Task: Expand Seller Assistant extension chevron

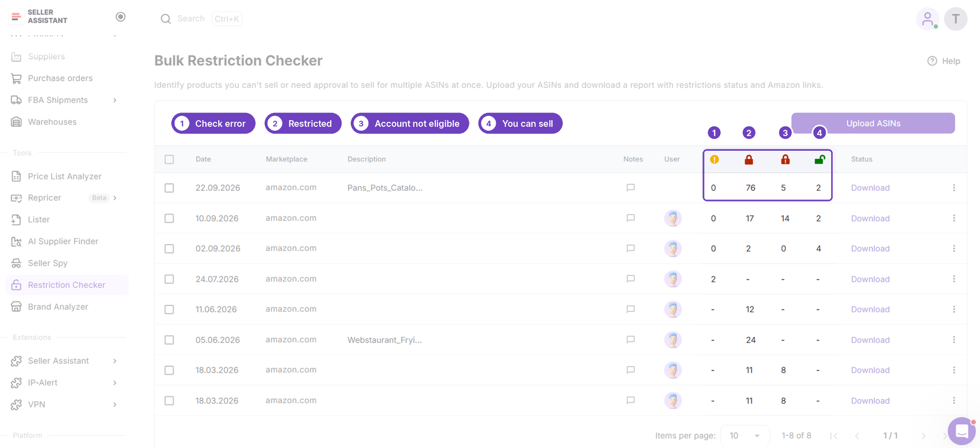Action: (115, 361)
